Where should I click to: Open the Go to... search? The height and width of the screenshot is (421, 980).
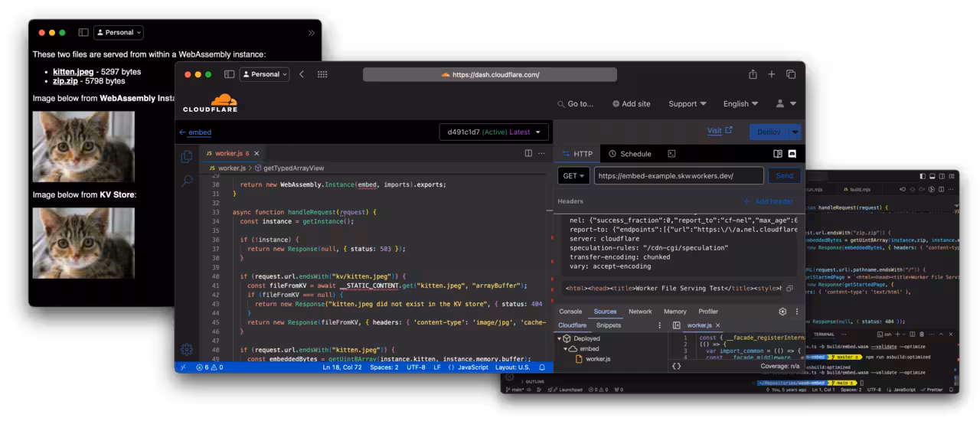575,103
